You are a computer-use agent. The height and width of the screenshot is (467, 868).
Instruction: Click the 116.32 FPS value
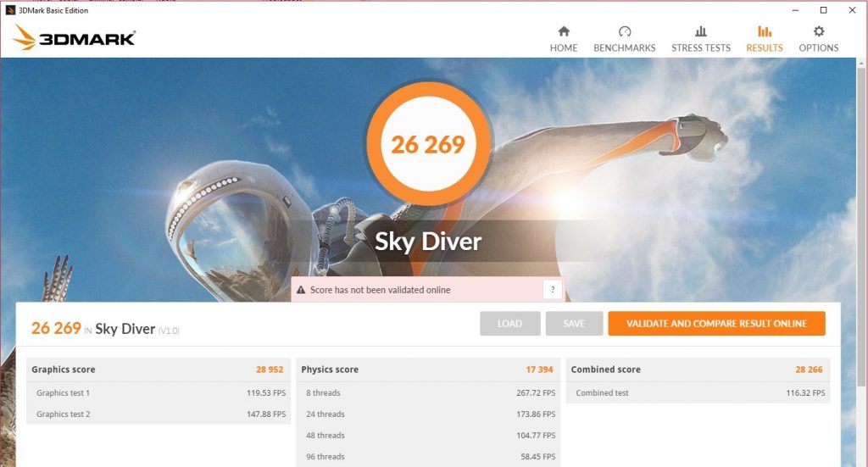pos(805,393)
